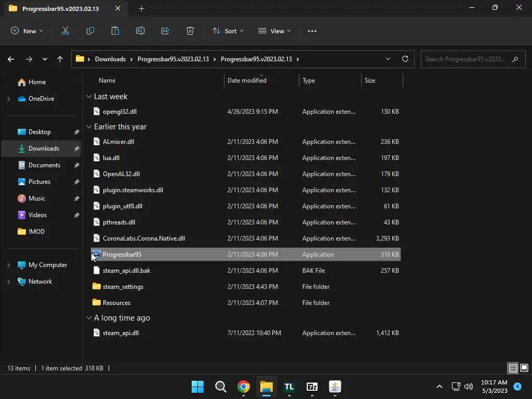Sort by Type column header
Screen dimensions: 532x399
coord(330,81)
